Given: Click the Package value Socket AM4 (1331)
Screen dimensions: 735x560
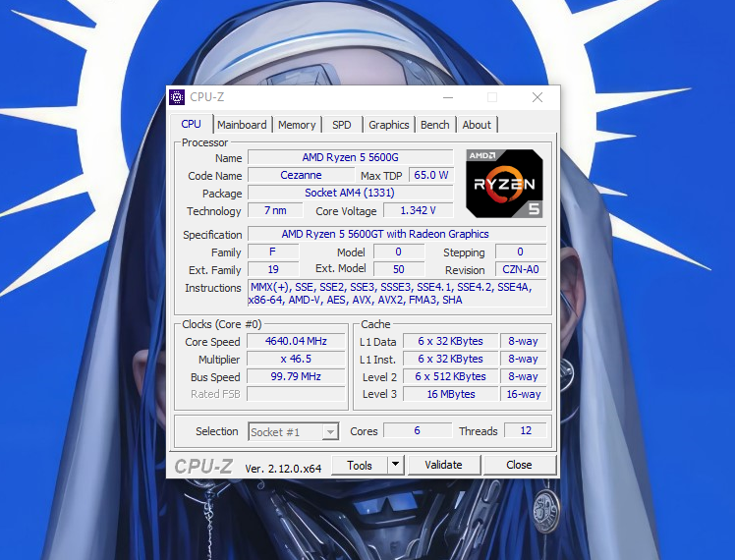Looking at the screenshot, I should [350, 194].
